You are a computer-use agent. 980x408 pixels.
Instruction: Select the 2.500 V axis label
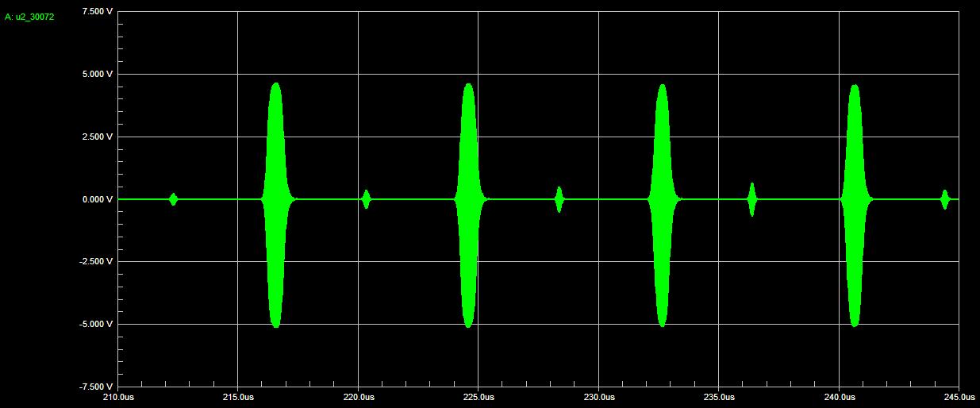(x=98, y=137)
